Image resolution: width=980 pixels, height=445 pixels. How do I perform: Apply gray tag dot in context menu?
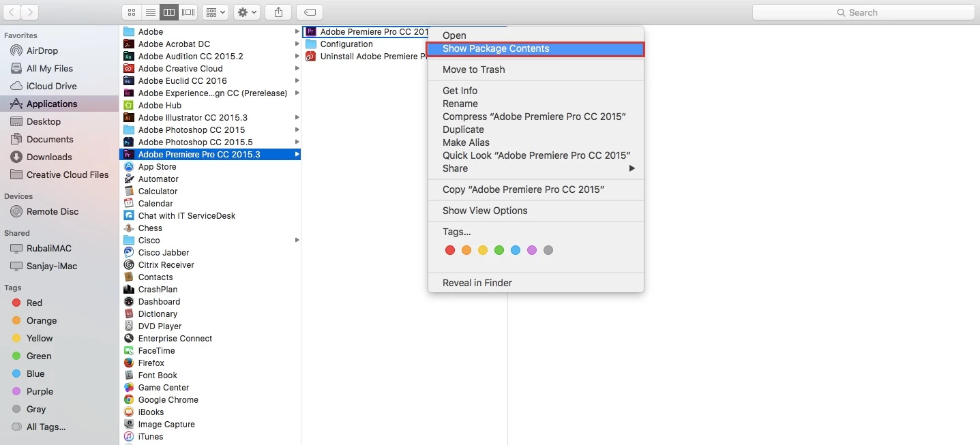(548, 250)
